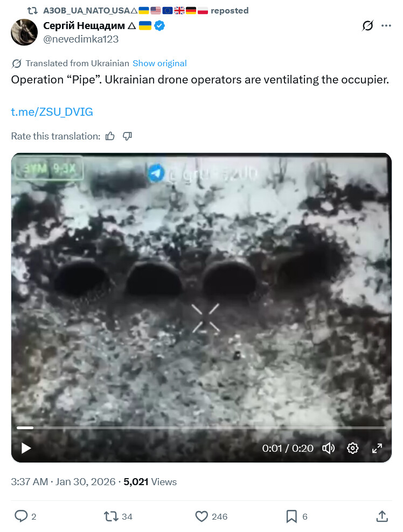Image resolution: width=403 pixels, height=532 pixels.
Task: Repost this tweet with the retweet icon
Action: 110,516
